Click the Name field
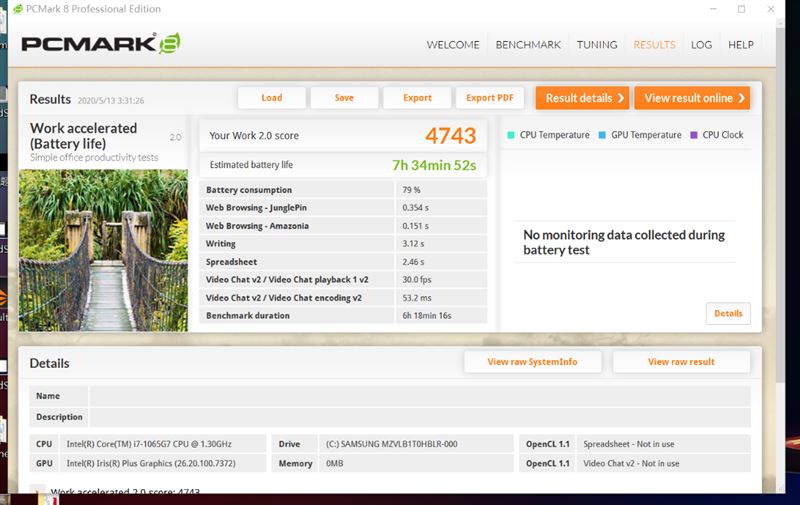This screenshot has height=505, width=800. 419,396
